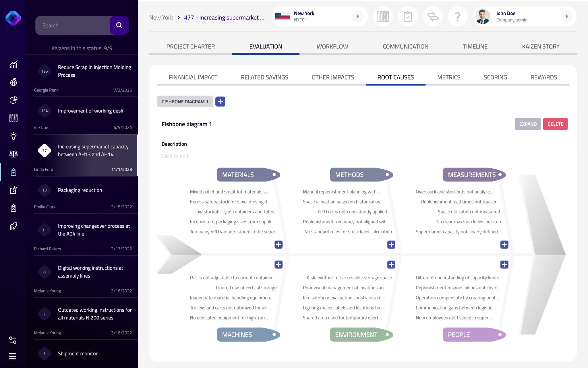
Task: Add a cause under MATERIALS
Action: click(278, 245)
